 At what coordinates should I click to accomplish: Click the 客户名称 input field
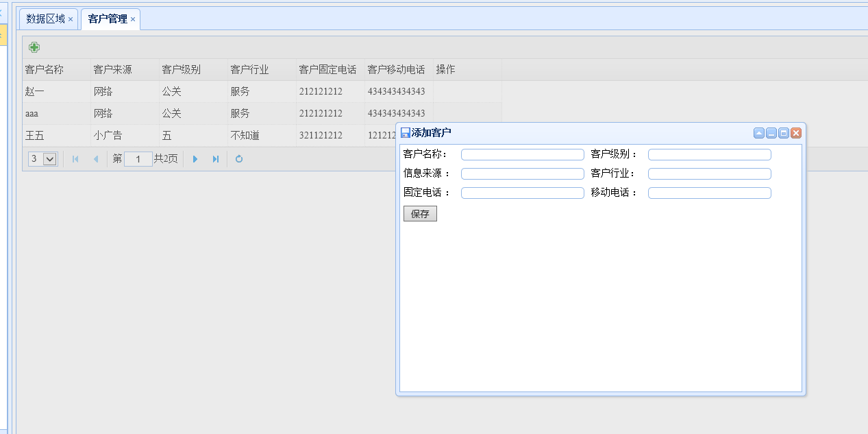[x=522, y=154]
